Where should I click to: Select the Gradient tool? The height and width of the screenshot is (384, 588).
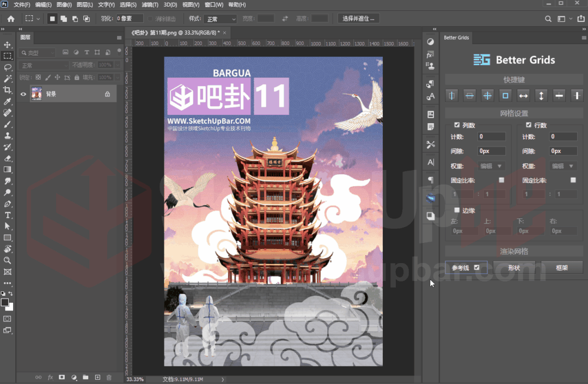(8, 169)
